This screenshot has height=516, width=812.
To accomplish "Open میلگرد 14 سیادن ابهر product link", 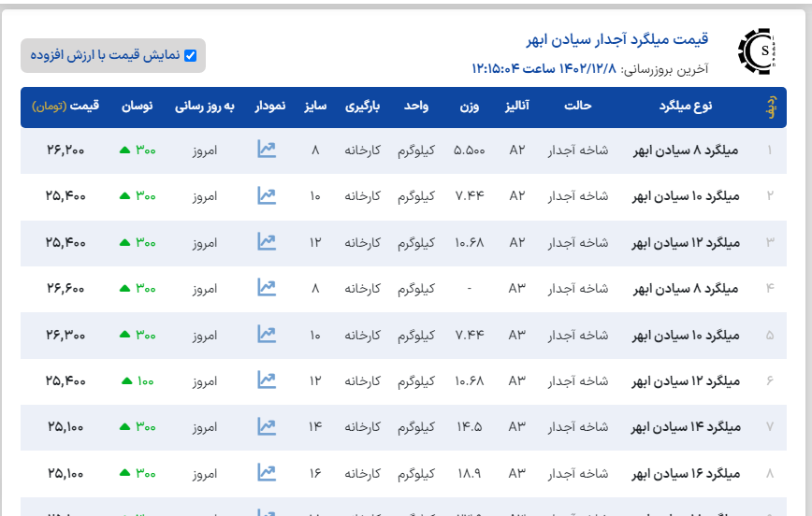I will point(685,427).
